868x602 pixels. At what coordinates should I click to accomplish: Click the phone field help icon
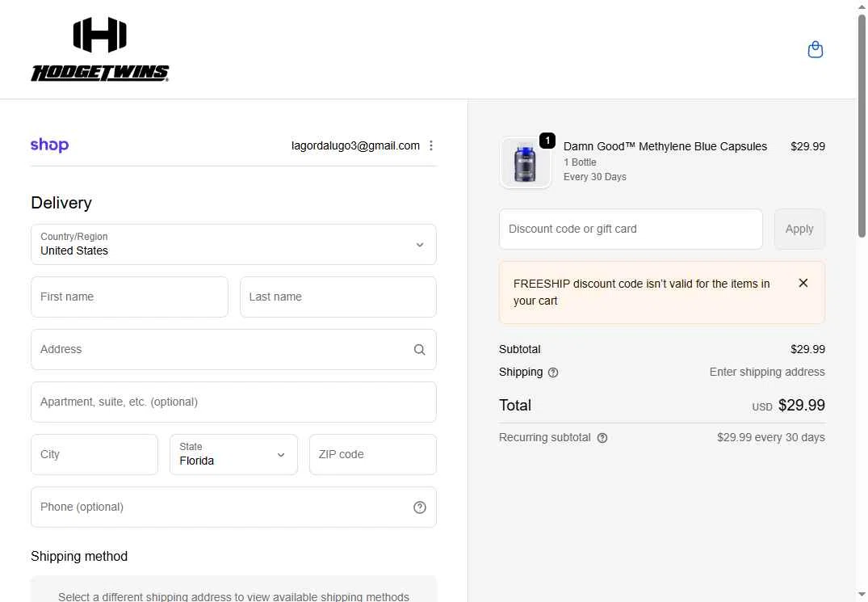point(420,507)
